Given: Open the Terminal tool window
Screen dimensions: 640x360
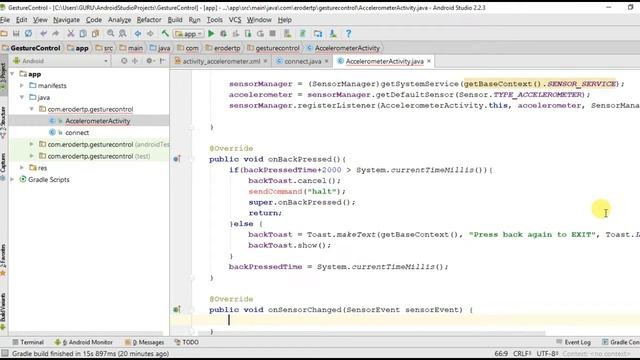Looking at the screenshot, I should tap(28, 342).
